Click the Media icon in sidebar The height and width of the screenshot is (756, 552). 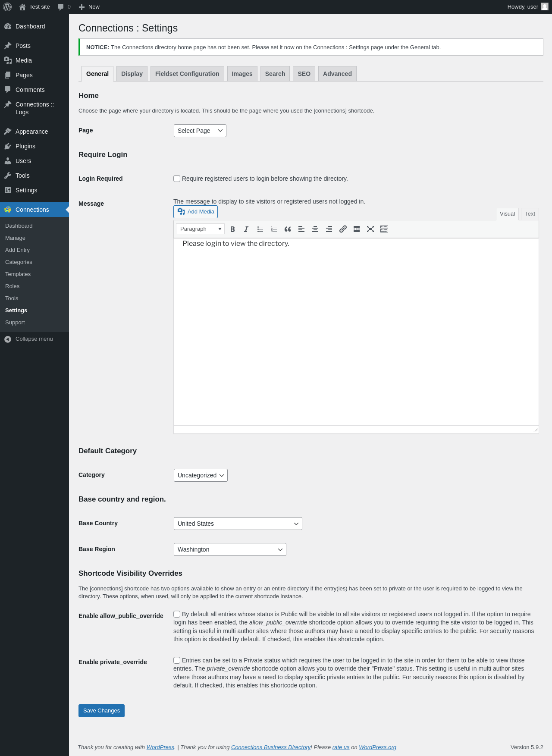(8, 60)
